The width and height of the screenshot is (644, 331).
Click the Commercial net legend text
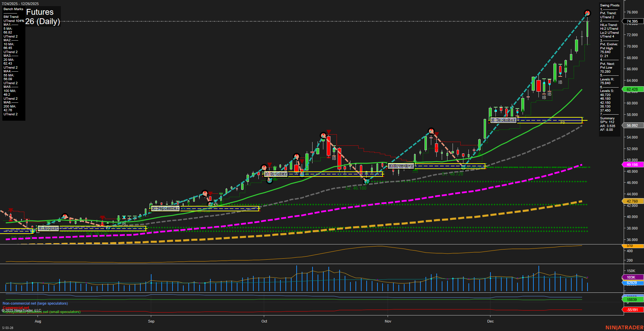coord(15,308)
